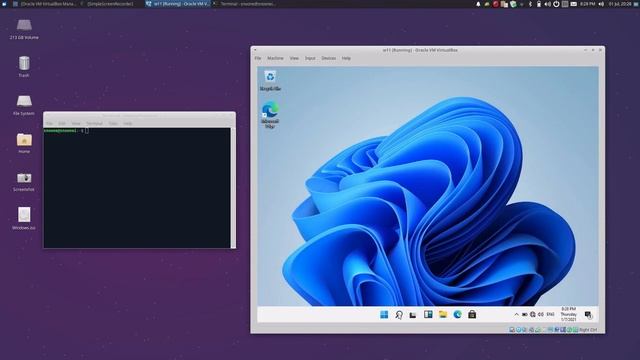Viewport: 640px width, 360px height.
Task: Open the applications menu in top panel
Action: pyautogui.click(x=4, y=4)
